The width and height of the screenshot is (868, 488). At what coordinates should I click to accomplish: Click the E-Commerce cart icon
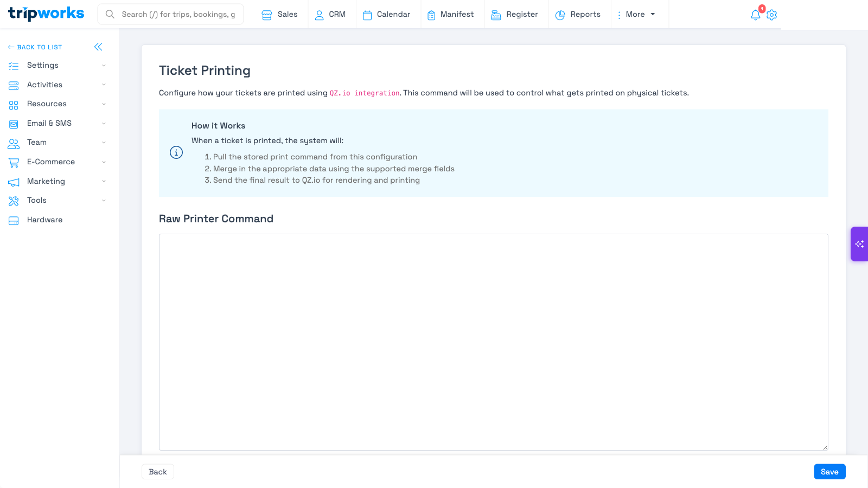(14, 162)
